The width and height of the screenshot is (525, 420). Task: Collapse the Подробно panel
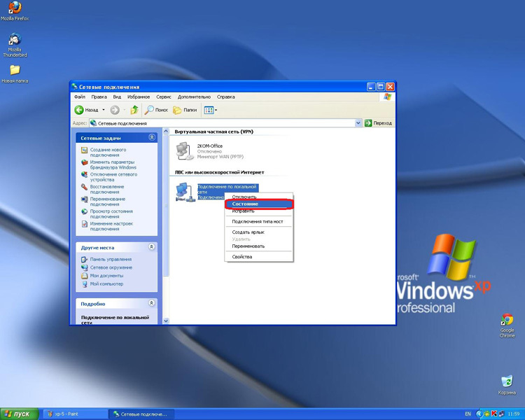pos(152,303)
